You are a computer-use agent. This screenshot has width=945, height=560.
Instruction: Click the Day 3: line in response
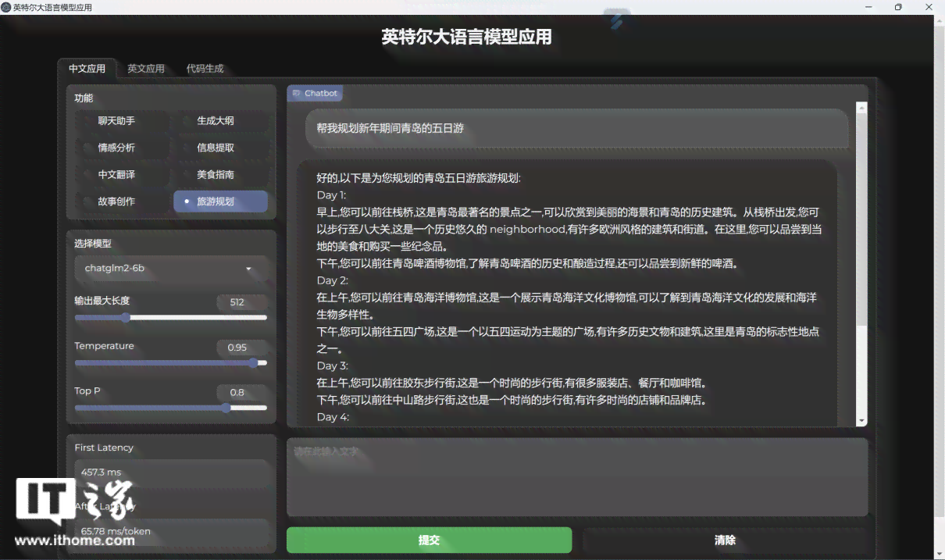(333, 366)
